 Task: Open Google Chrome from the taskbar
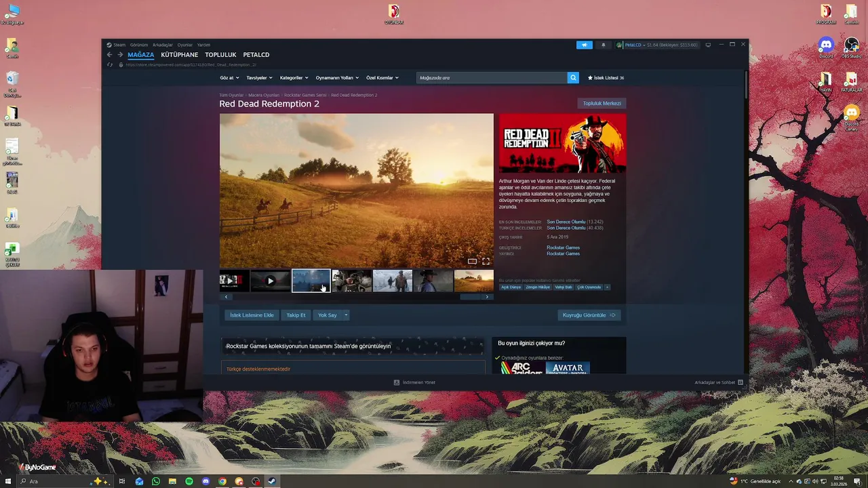coord(222,481)
